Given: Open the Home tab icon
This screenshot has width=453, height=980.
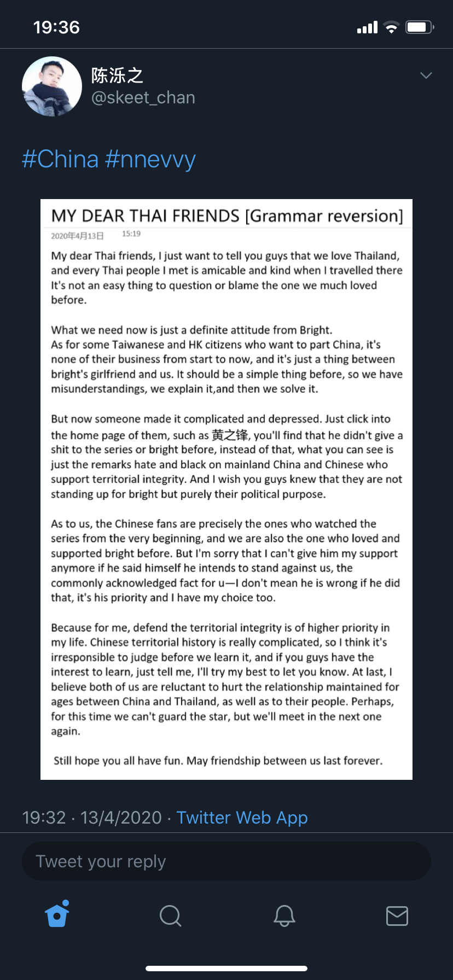Looking at the screenshot, I should coord(57,914).
